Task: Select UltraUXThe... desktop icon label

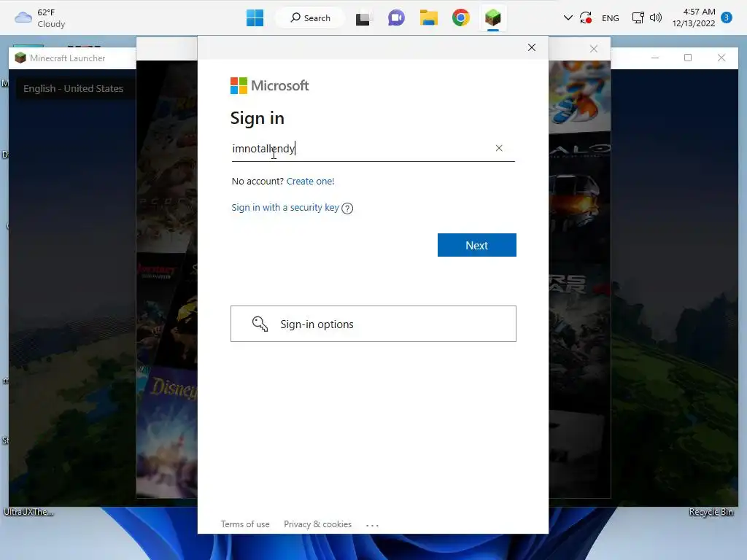Action: pyautogui.click(x=28, y=512)
